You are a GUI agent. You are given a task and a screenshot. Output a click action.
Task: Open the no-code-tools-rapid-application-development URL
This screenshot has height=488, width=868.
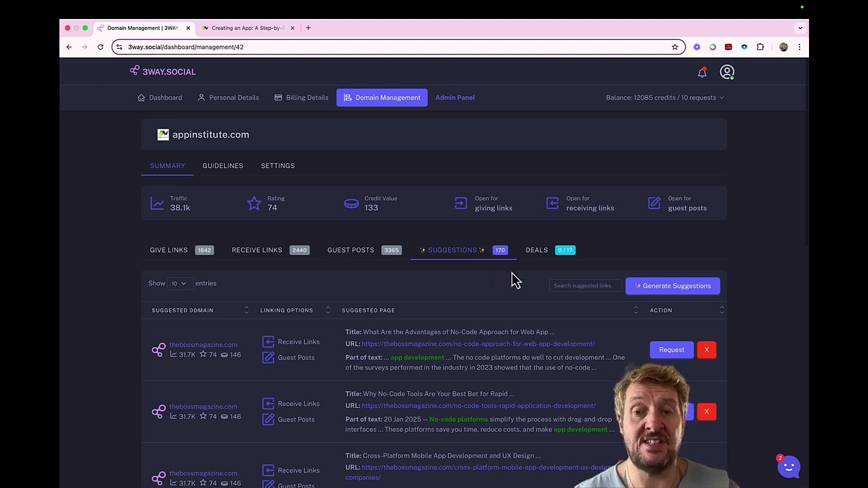pos(479,405)
